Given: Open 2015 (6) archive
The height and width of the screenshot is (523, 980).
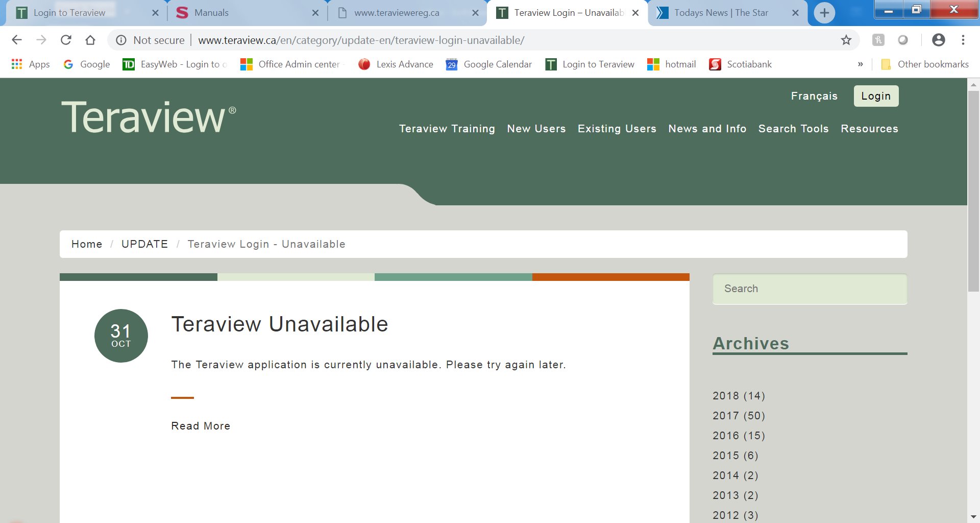Looking at the screenshot, I should coord(736,456).
